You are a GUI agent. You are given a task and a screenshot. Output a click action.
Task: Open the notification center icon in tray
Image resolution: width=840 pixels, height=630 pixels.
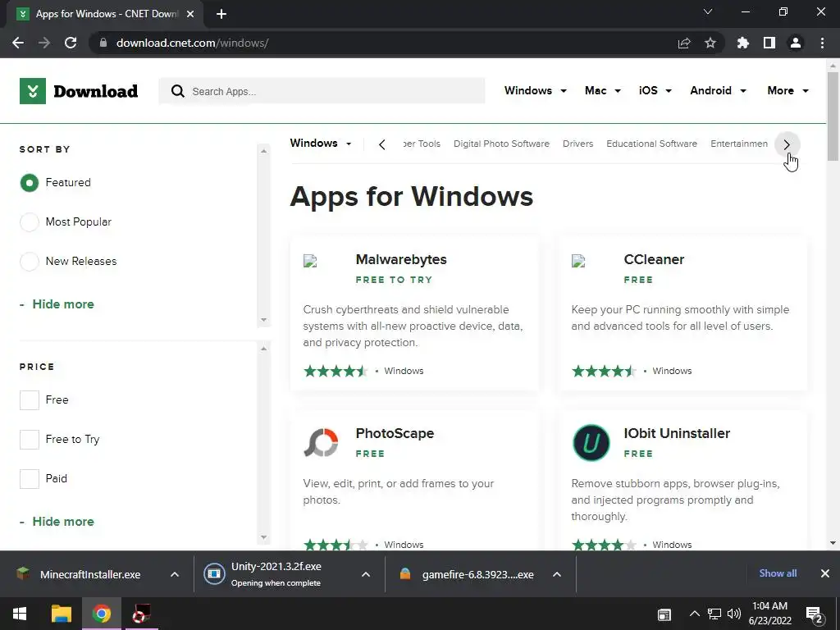coord(814,615)
